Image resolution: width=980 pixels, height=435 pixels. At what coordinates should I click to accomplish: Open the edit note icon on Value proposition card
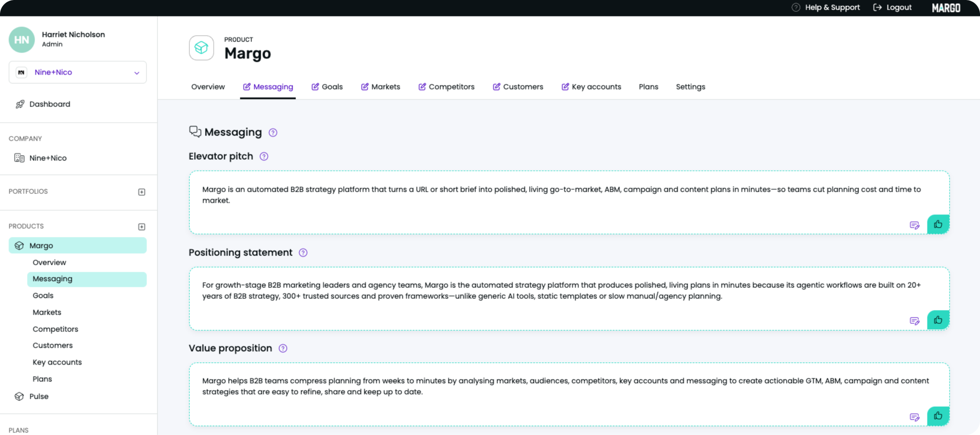click(915, 417)
